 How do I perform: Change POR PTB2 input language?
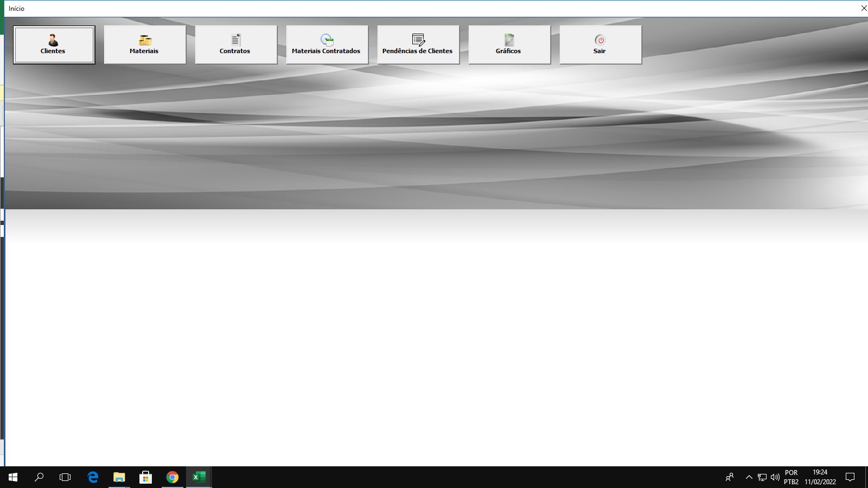coord(792,477)
